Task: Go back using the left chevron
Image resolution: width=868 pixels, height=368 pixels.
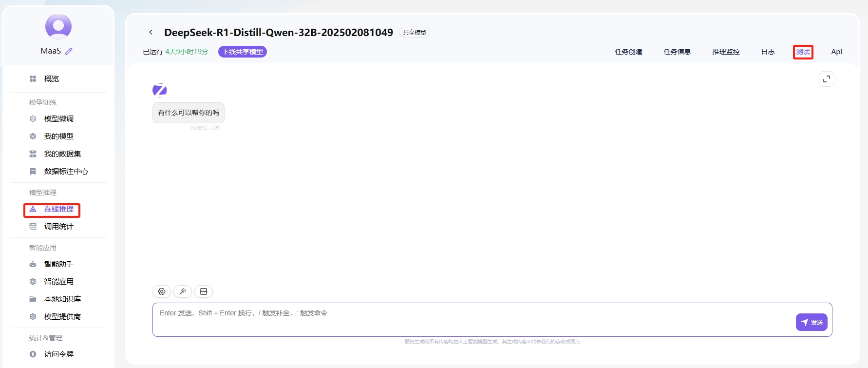Action: point(151,32)
